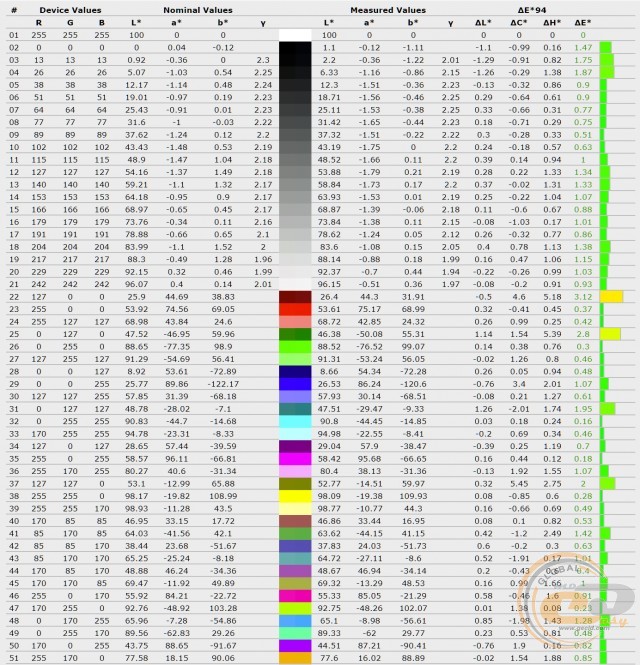
Task: Select the orange swatch in row 51
Action: (x=295, y=658)
